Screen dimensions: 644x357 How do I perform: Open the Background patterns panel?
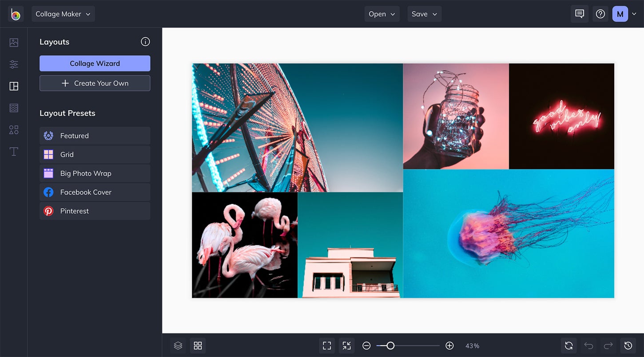[x=13, y=108]
